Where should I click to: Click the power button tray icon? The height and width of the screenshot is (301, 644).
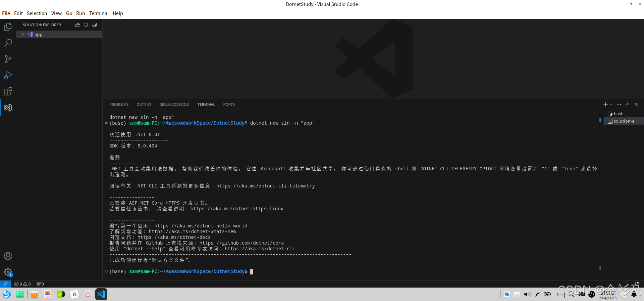tap(592, 294)
